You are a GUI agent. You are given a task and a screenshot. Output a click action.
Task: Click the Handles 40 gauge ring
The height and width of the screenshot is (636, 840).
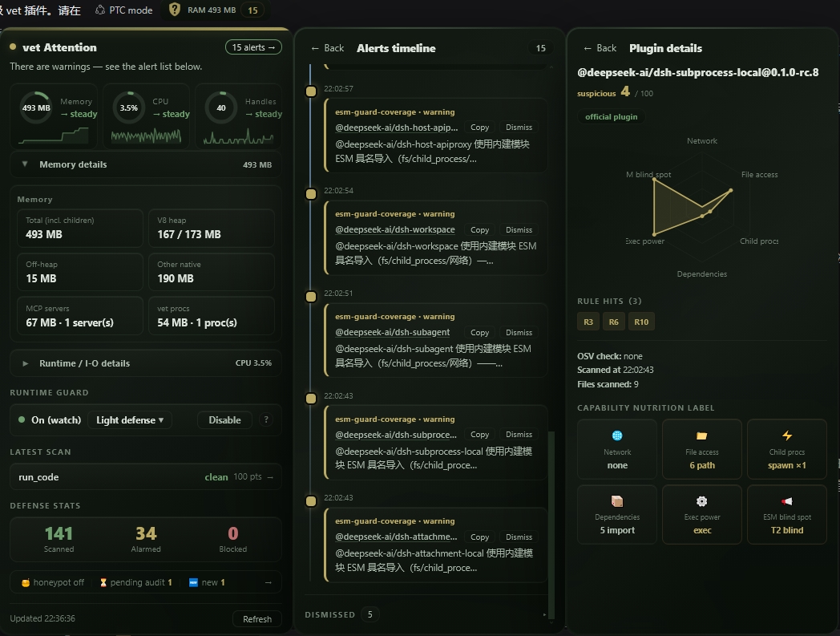(x=220, y=107)
